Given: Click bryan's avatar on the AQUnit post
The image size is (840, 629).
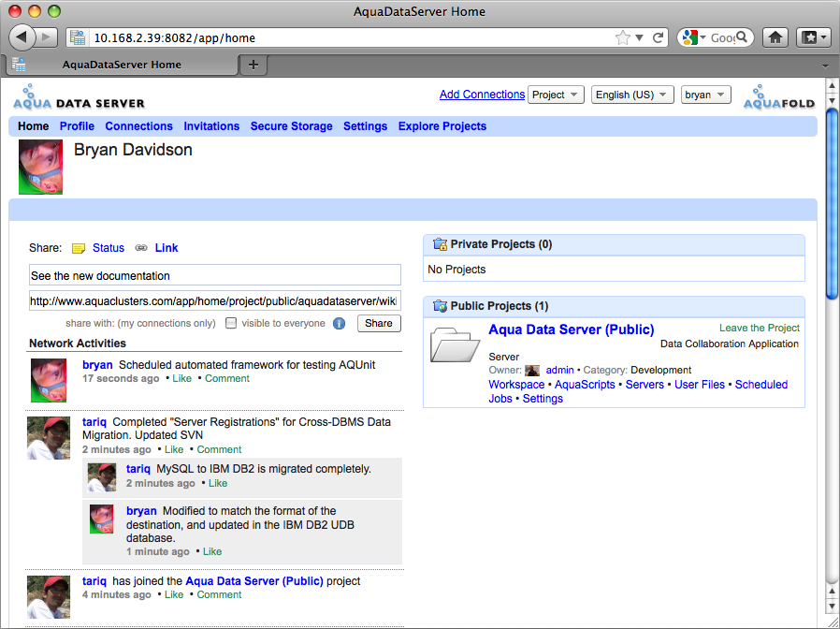Looking at the screenshot, I should [x=49, y=380].
